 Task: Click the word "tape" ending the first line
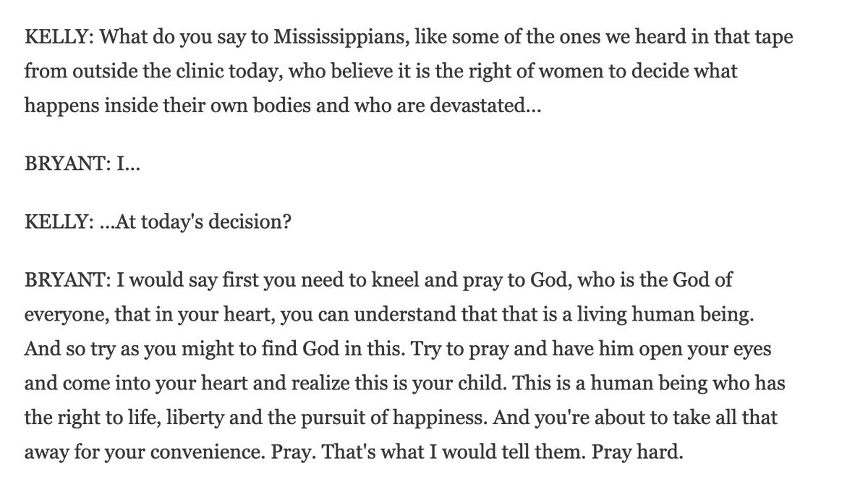772,38
